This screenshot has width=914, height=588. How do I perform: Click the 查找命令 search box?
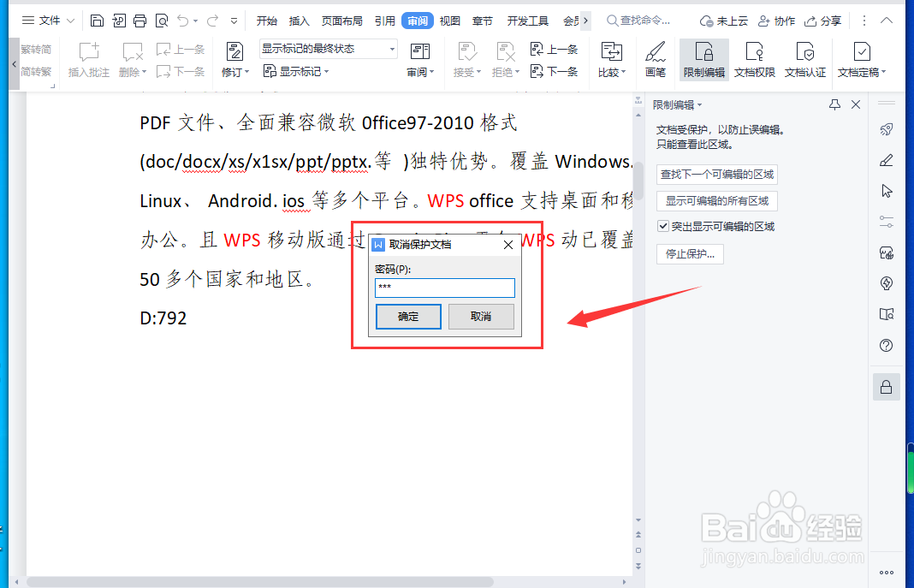click(638, 21)
